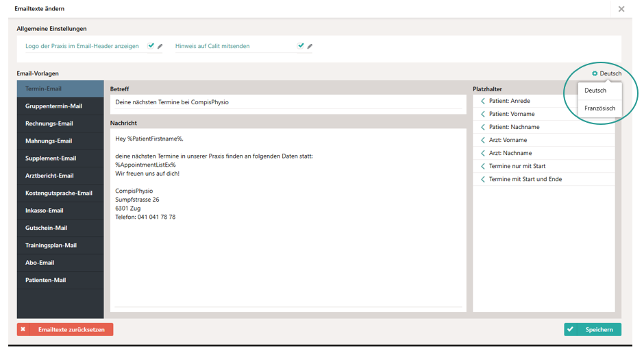The width and height of the screenshot is (644, 354).
Task: Close the Emailtexte ändern dialog
Action: [x=621, y=9]
